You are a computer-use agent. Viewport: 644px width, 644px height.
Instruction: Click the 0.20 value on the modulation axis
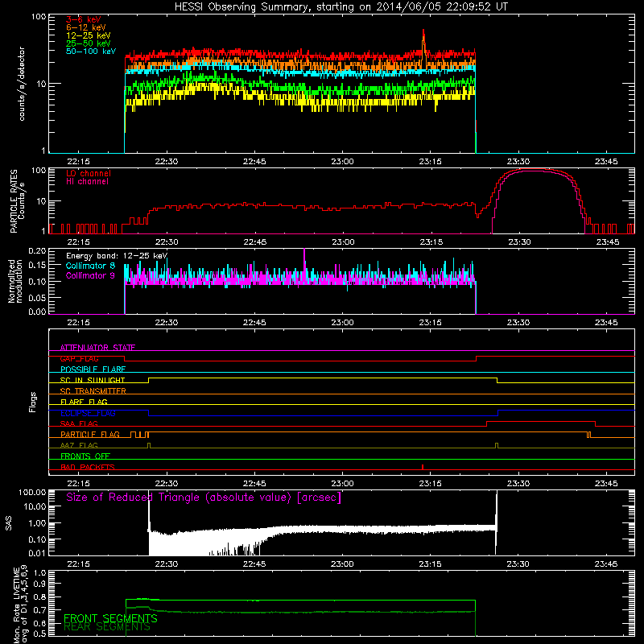(x=37, y=250)
